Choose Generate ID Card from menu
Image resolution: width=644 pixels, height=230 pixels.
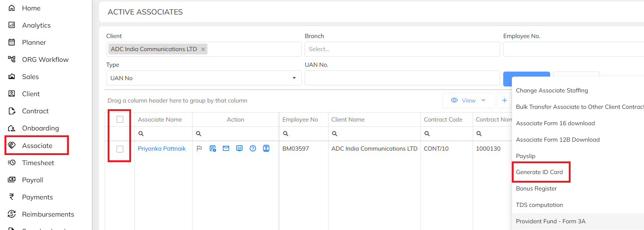(x=539, y=172)
